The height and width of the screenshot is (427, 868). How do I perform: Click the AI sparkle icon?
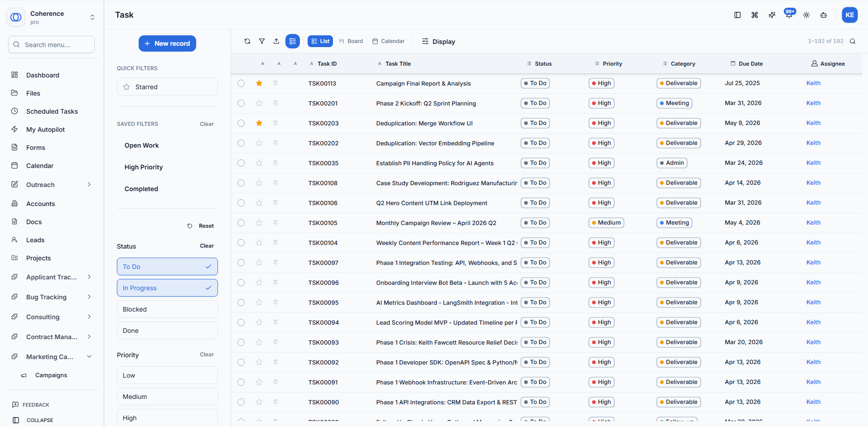click(772, 15)
